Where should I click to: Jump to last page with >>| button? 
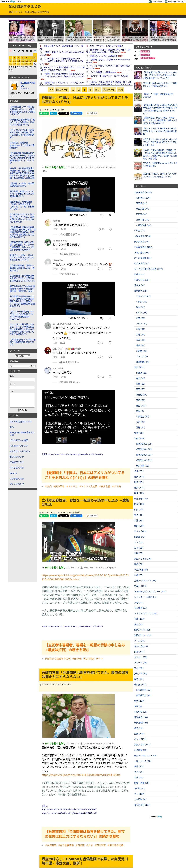point(120,90)
